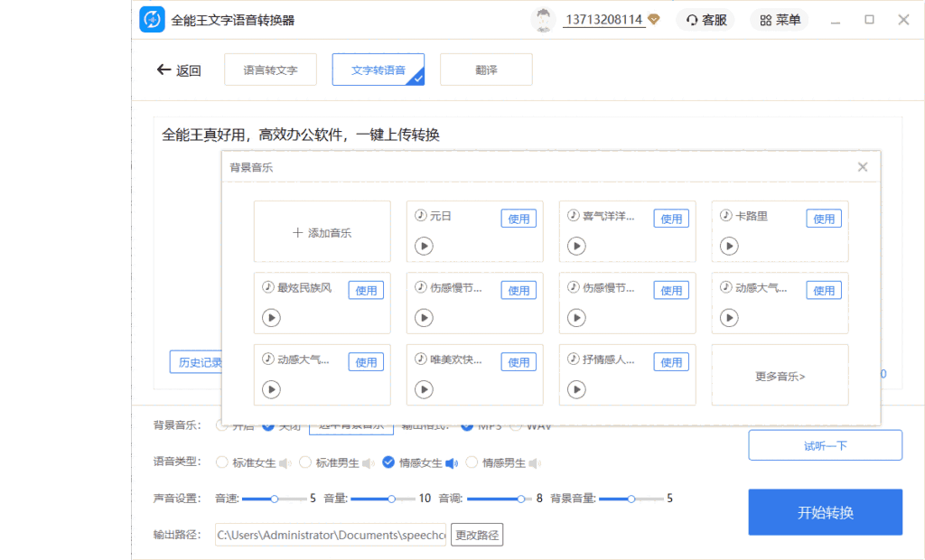
Task: Click the app logo icon in title bar
Action: 152,19
